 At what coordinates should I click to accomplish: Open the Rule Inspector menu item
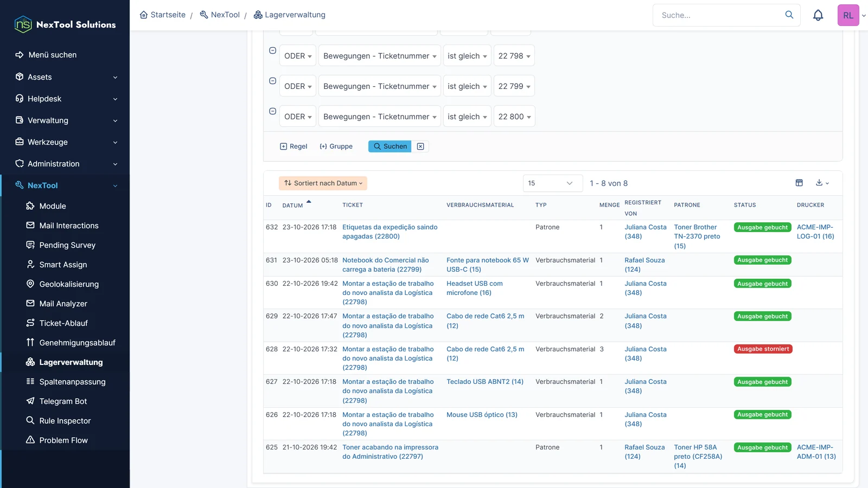[x=65, y=421]
